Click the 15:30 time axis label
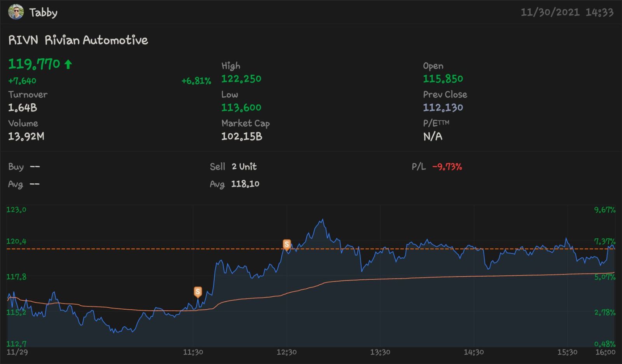Image resolution: width=622 pixels, height=364 pixels. (x=568, y=352)
